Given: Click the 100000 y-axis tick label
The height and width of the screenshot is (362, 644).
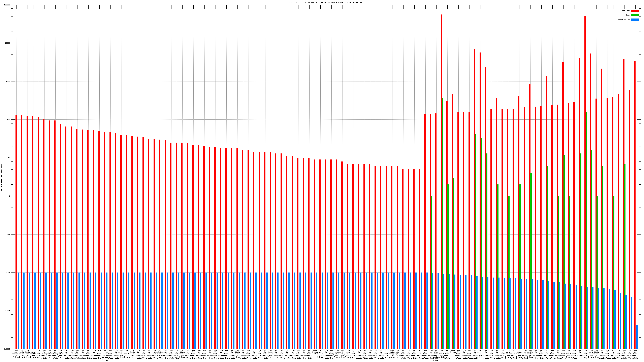Looking at the screenshot, I should [x=7, y=5].
